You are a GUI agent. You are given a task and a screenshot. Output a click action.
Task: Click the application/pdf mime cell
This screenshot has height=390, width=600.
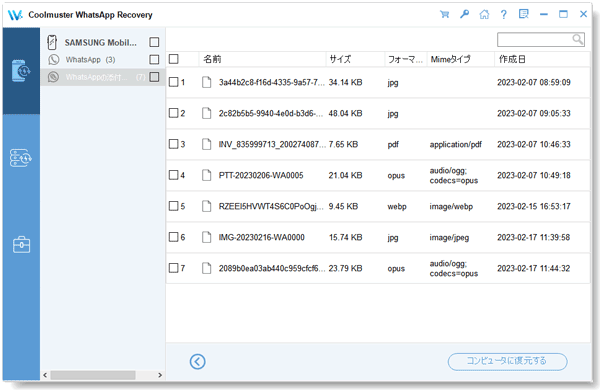click(455, 144)
